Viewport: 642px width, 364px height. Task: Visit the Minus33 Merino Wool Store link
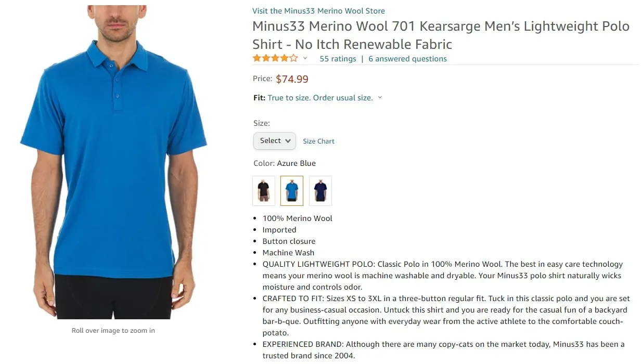click(318, 11)
